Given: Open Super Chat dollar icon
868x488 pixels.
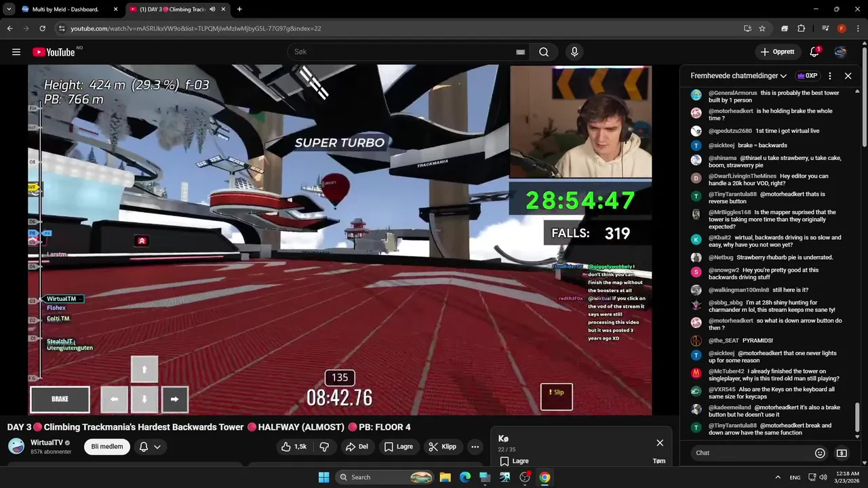Looking at the screenshot, I should click(842, 453).
